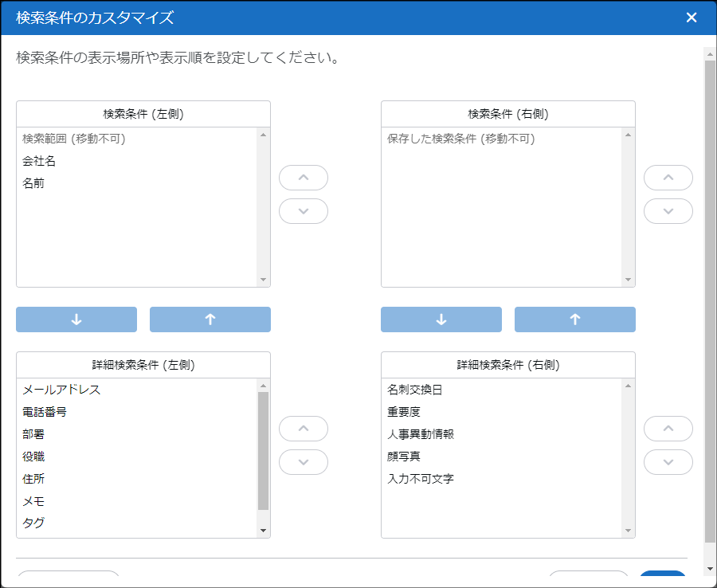Click blue up-arrow button under left search list
Screen dimensions: 717x588
click(210, 319)
